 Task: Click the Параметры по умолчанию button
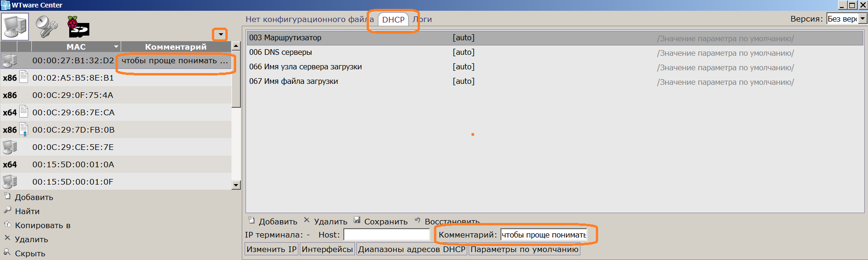[x=524, y=249]
